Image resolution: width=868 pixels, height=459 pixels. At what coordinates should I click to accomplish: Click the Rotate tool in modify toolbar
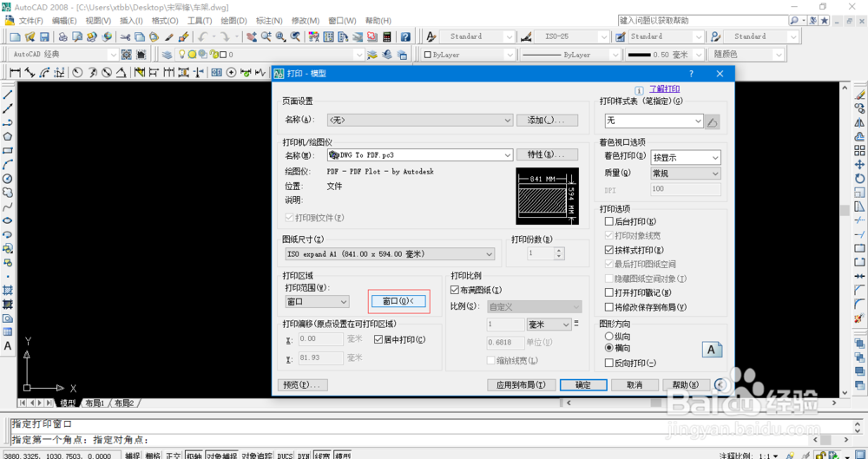(859, 178)
